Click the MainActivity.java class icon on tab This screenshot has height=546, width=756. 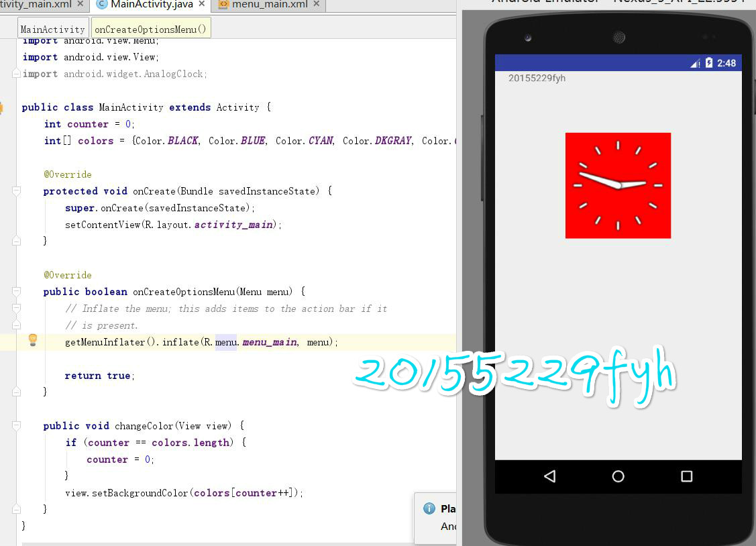click(102, 4)
